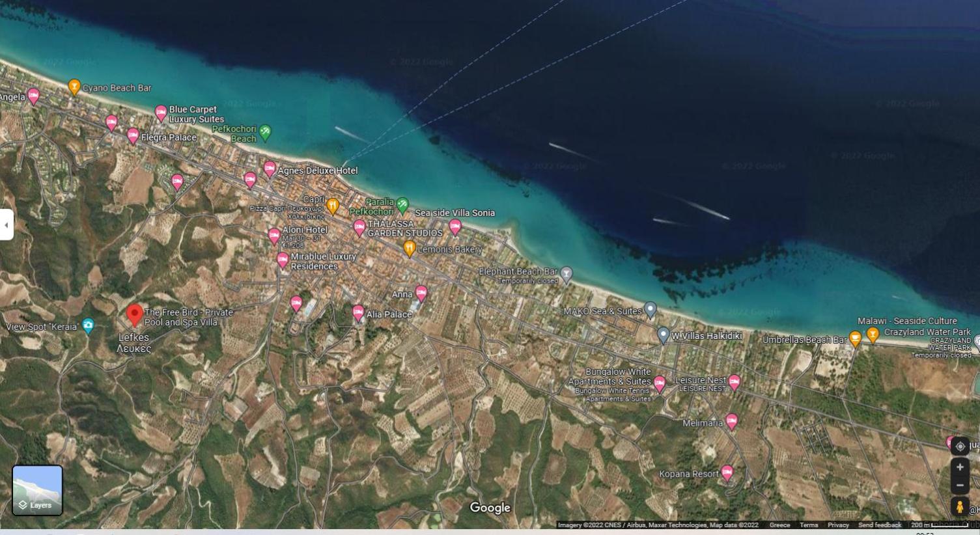Expand the collapsed side panel arrow
980x535 pixels.
point(7,225)
